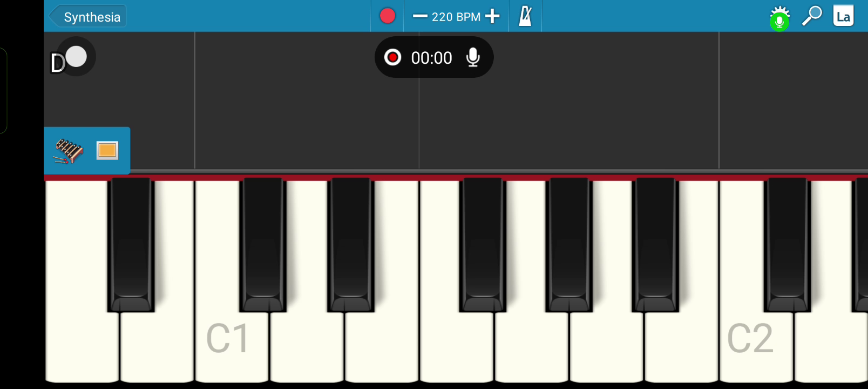This screenshot has width=868, height=389.
Task: Tap the 220 BPM tempo label
Action: (456, 17)
